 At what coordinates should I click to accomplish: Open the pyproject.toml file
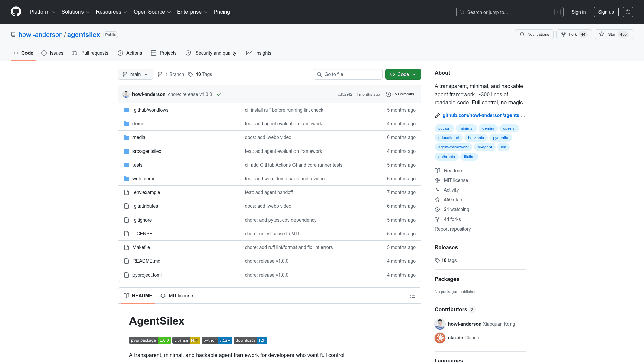click(147, 275)
